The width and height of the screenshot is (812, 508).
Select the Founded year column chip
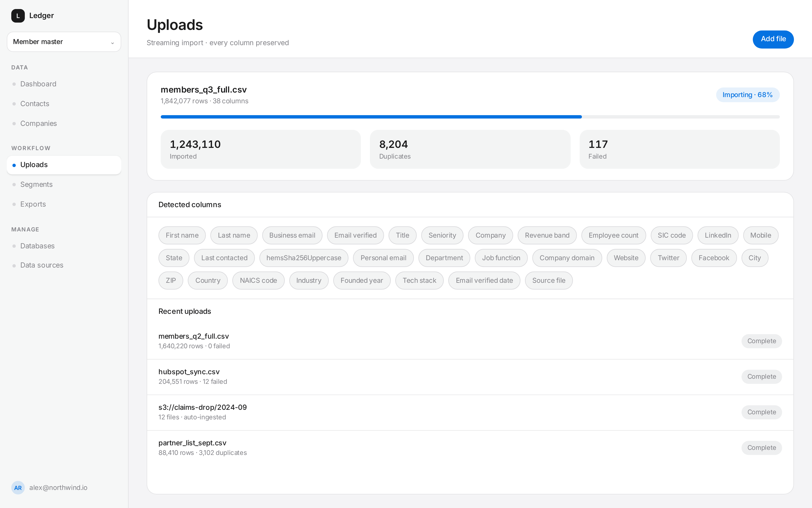click(x=362, y=281)
